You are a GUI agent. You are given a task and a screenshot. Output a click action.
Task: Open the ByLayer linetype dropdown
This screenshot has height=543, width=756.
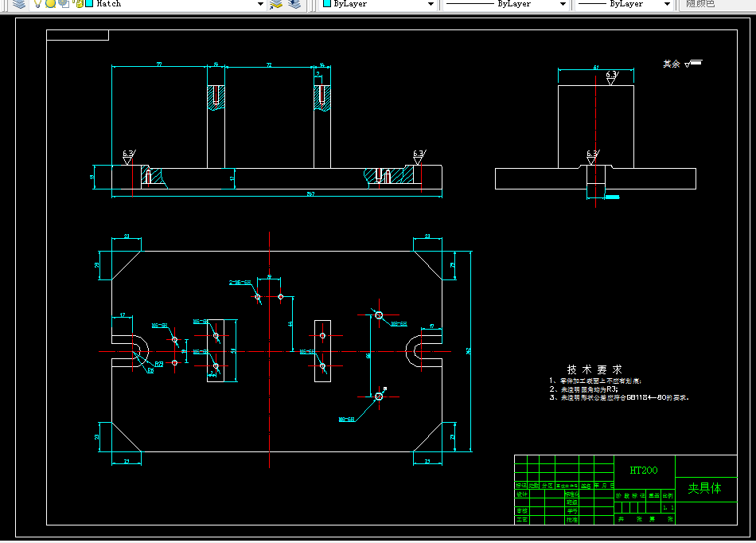click(563, 4)
